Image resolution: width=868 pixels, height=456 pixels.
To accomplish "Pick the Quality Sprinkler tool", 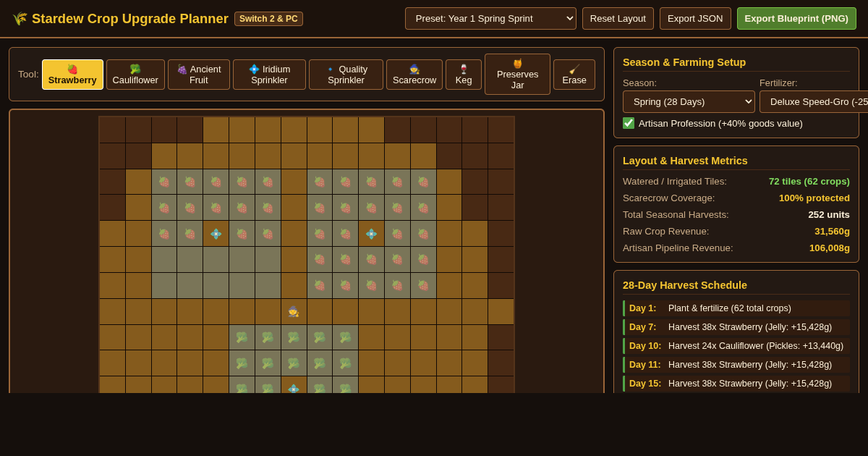I will pos(346,75).
